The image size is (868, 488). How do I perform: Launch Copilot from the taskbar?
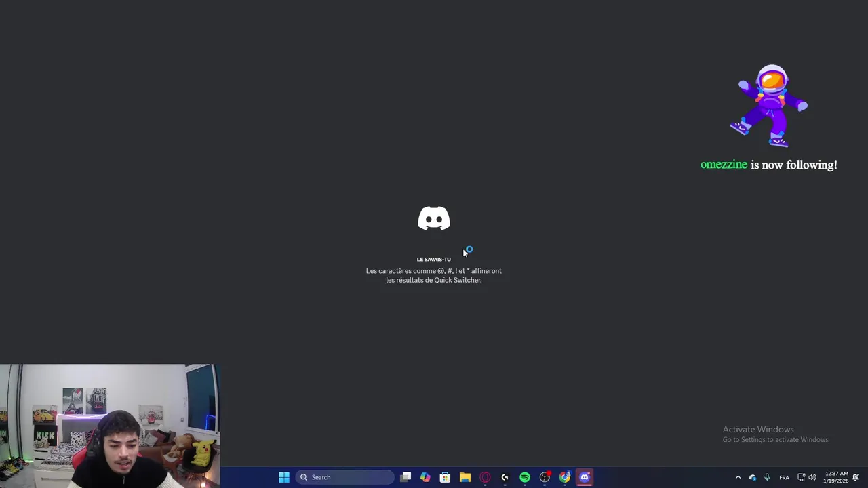click(x=425, y=477)
